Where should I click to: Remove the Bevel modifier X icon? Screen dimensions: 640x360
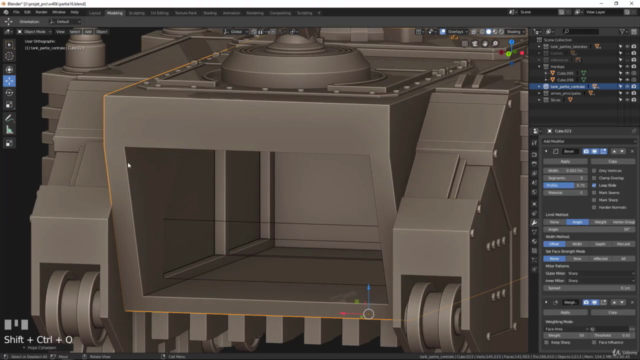(632, 151)
